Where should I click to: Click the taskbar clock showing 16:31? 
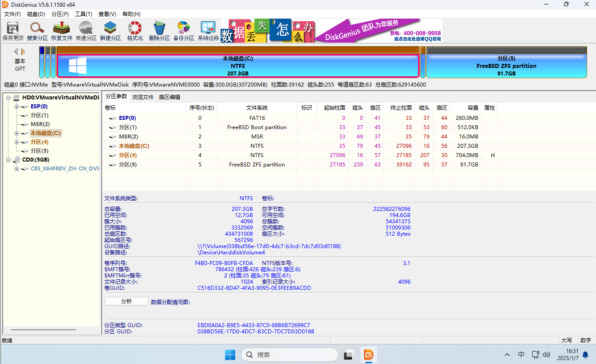point(568,354)
